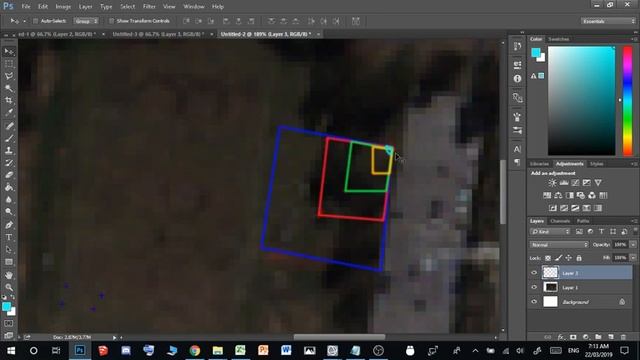Select the Path Selection tool
The width and height of the screenshot is (640, 360).
tap(9, 249)
